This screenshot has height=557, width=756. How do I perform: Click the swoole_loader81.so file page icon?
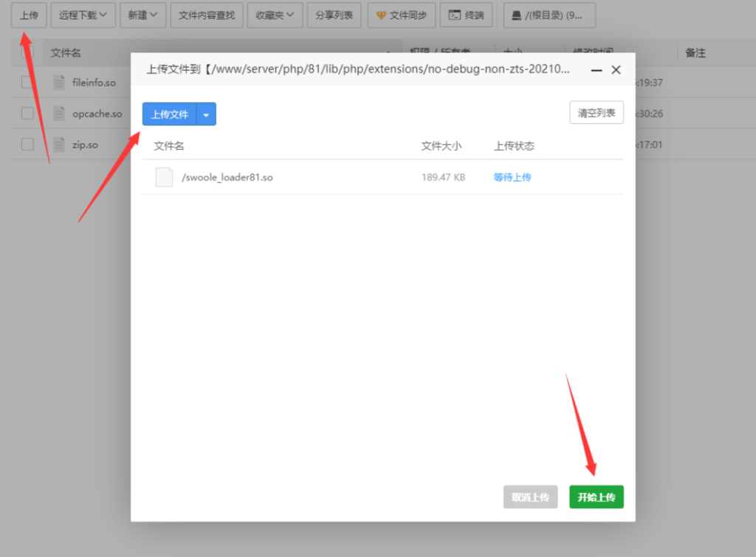[x=164, y=177]
